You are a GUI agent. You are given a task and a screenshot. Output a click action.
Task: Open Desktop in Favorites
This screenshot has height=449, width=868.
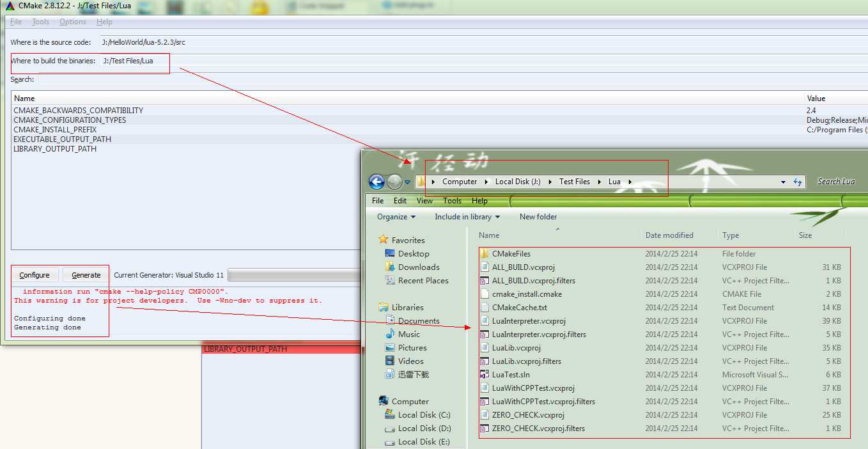coord(414,254)
